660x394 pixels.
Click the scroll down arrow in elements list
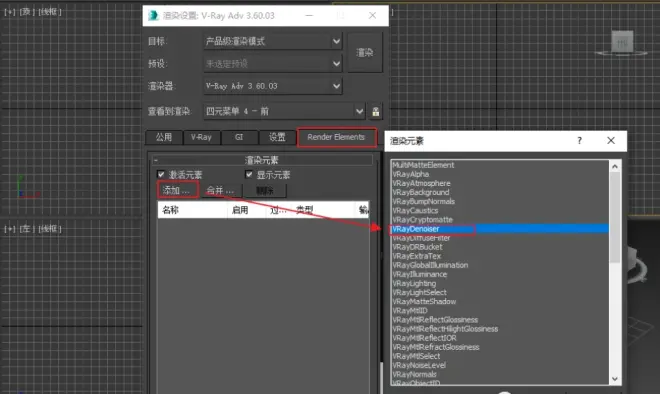pyautogui.click(x=615, y=379)
